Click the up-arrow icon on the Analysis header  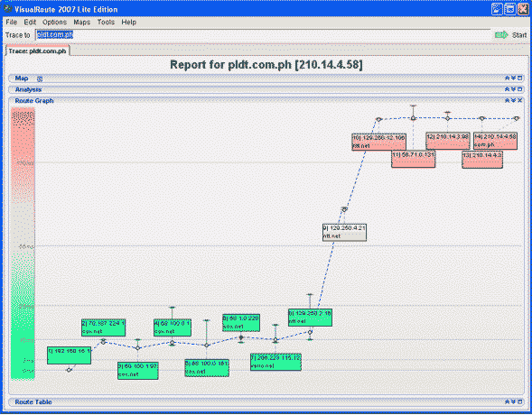pyautogui.click(x=508, y=89)
